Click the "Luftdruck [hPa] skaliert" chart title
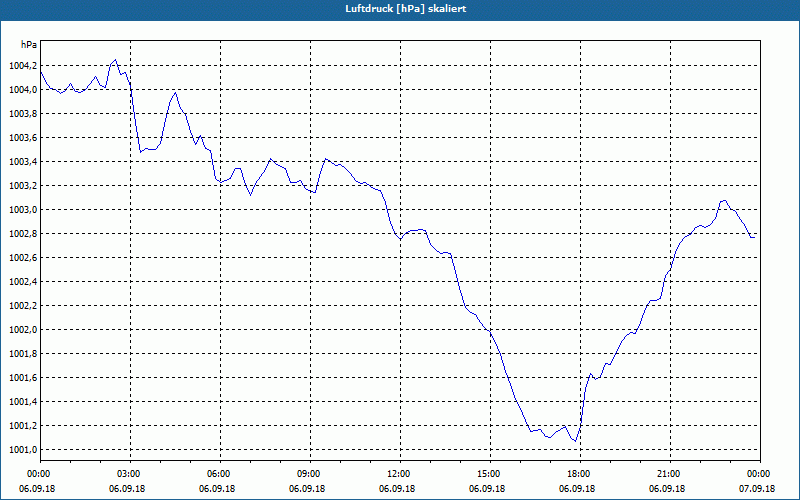 click(406, 9)
